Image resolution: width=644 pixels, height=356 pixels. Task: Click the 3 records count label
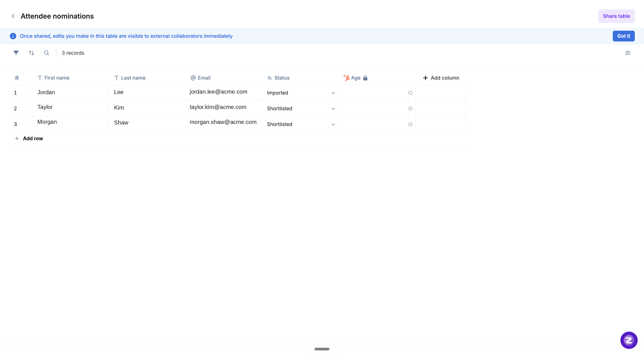73,53
